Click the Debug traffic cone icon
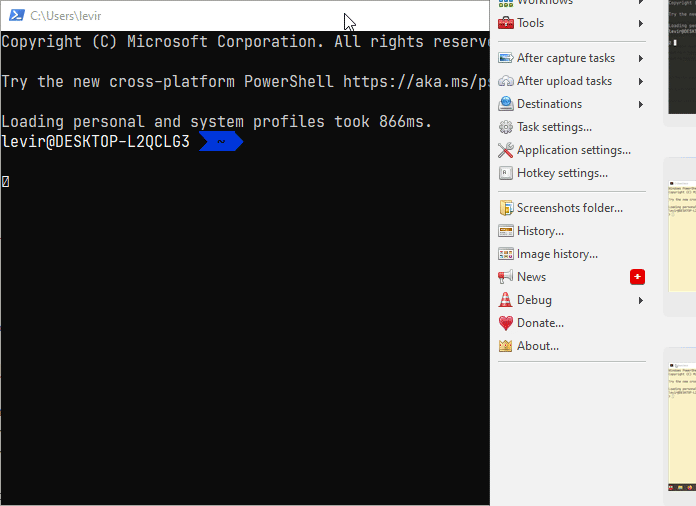This screenshot has width=696, height=506. (x=506, y=300)
